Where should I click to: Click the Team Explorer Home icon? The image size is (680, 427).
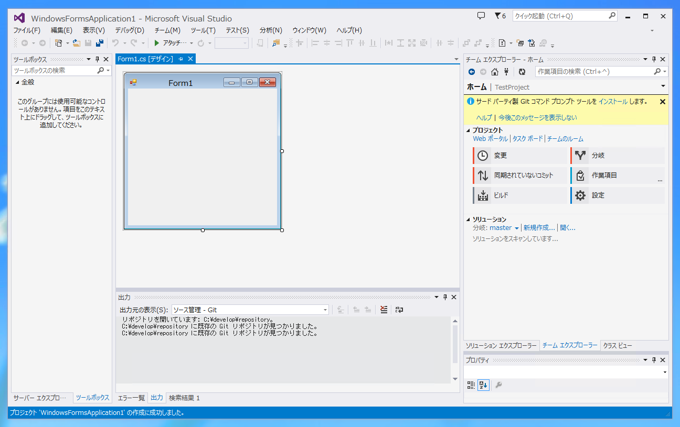tap(494, 72)
